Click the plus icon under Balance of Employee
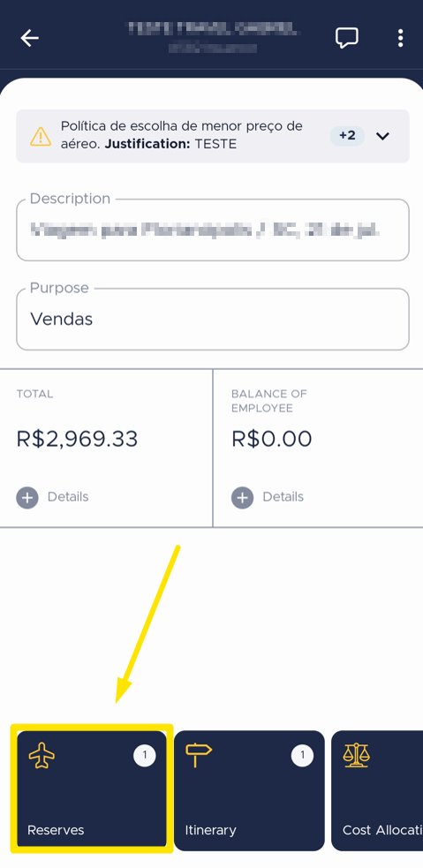 coord(242,498)
